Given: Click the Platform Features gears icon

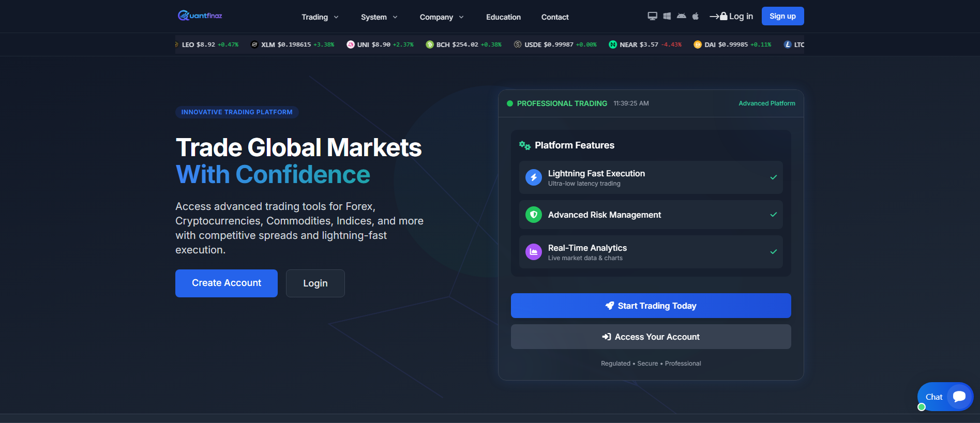Looking at the screenshot, I should coord(525,145).
